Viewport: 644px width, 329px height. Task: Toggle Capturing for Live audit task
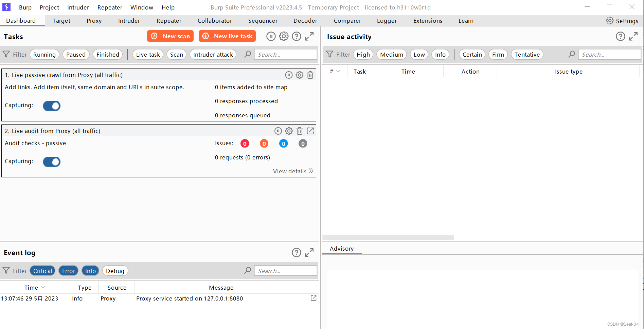click(x=52, y=162)
